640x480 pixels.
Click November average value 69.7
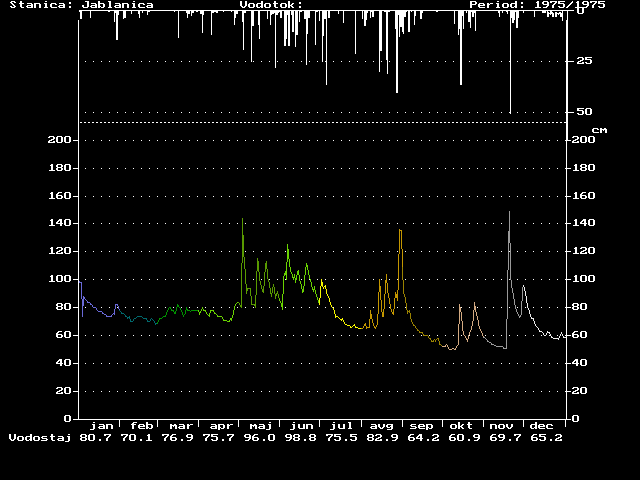pos(506,438)
